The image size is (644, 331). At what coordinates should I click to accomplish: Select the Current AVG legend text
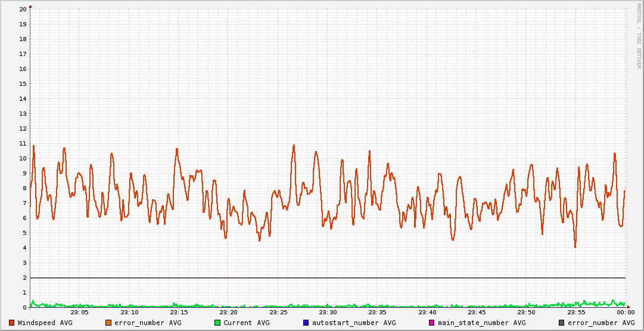[x=246, y=323]
